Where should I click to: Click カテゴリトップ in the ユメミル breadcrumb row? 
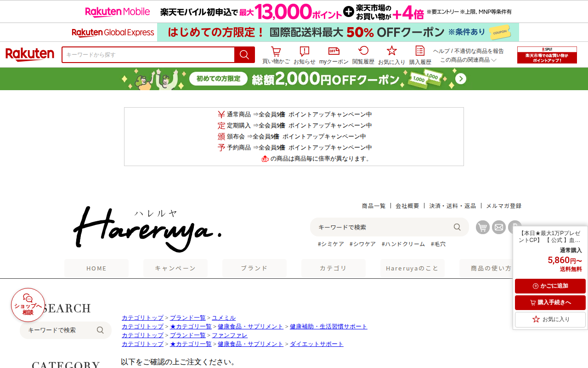click(x=142, y=318)
